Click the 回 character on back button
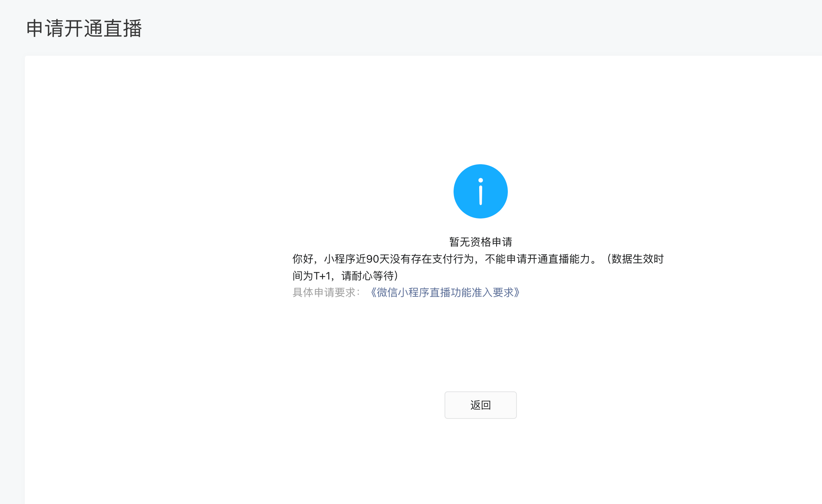This screenshot has width=822, height=504. coord(486,405)
